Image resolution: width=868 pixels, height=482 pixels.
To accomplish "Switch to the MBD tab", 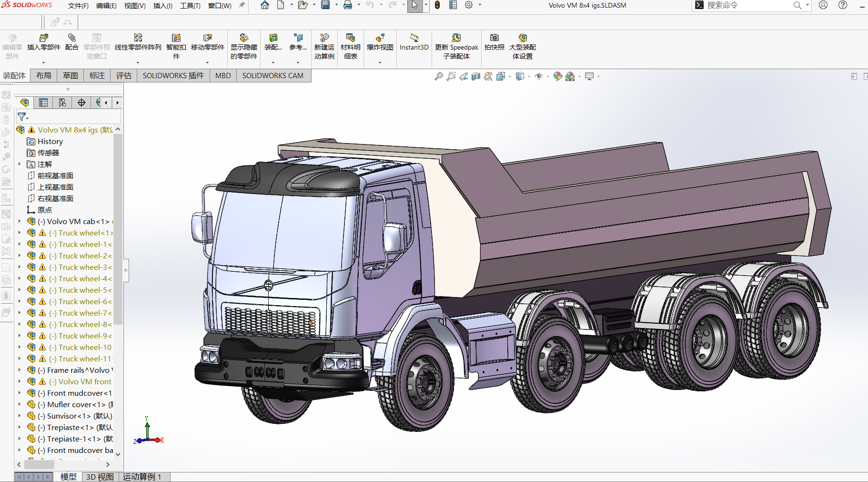I will [x=223, y=76].
